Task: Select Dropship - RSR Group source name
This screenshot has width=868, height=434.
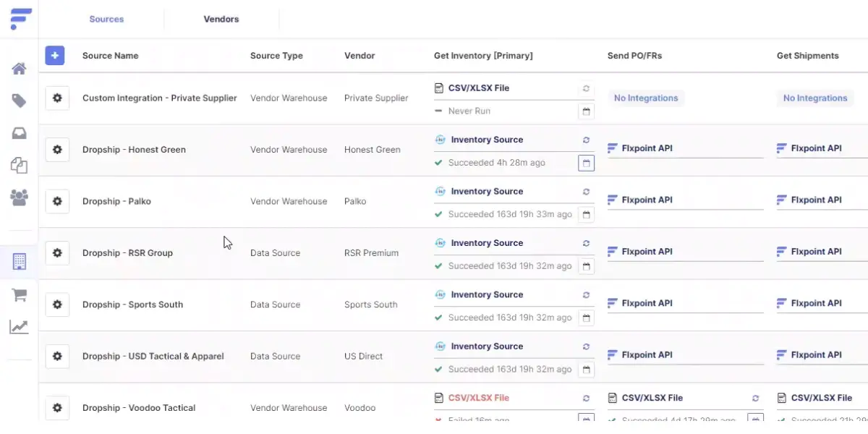Action: (127, 253)
